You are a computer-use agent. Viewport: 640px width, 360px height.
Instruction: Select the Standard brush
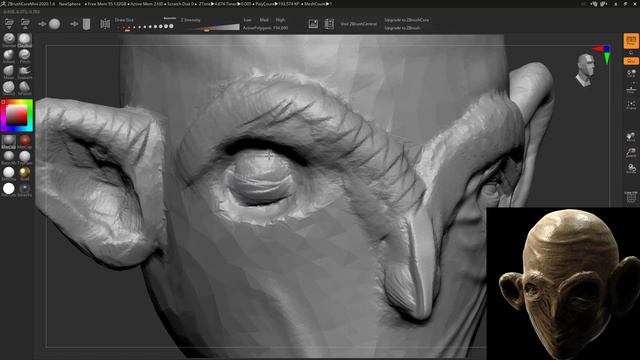[x=9, y=40]
